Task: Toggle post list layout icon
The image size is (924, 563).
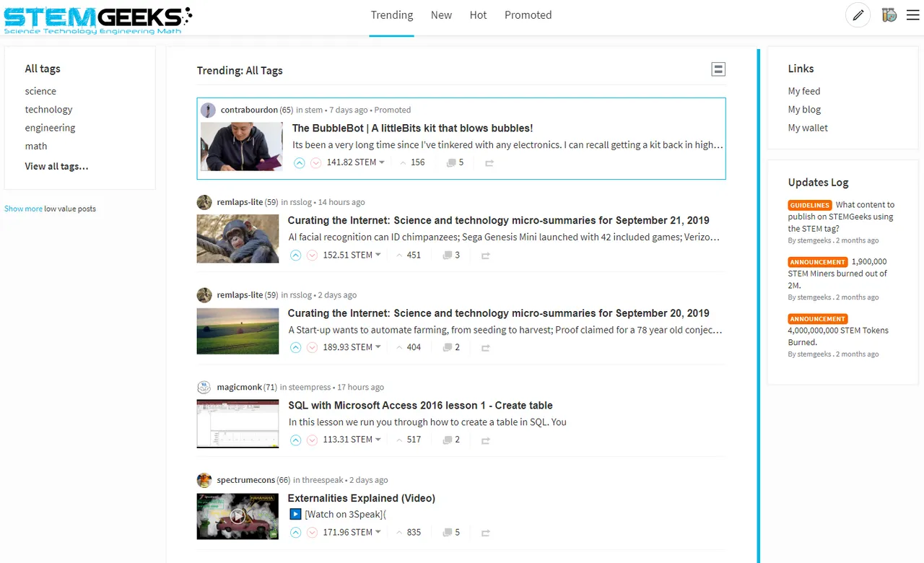Action: [718, 69]
